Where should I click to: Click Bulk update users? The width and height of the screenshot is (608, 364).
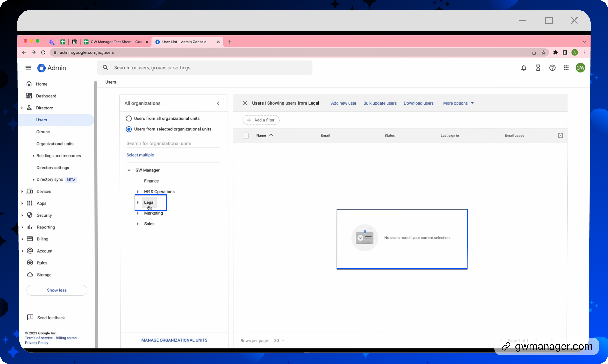tap(380, 103)
